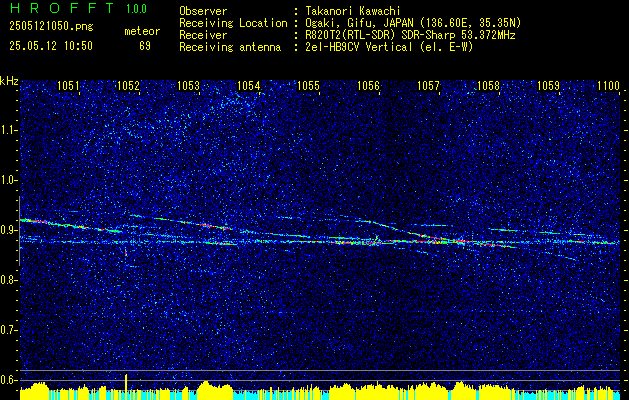Click the 1.0 kHz axis label
The width and height of the screenshot is (629, 400).
(9, 180)
